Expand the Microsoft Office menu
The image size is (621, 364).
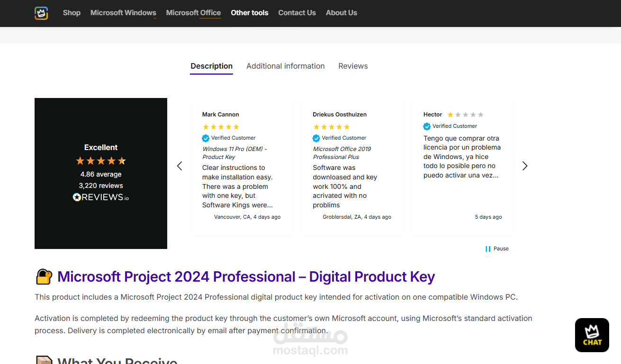pos(193,13)
